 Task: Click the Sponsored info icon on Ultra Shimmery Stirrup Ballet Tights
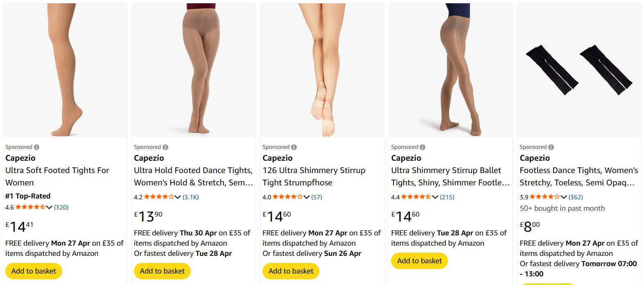pyautogui.click(x=423, y=147)
